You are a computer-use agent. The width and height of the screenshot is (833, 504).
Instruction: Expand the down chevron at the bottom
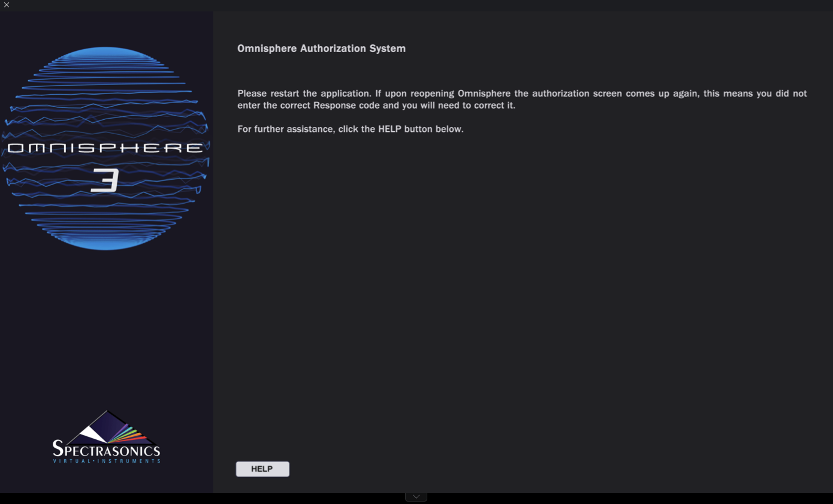point(416,497)
